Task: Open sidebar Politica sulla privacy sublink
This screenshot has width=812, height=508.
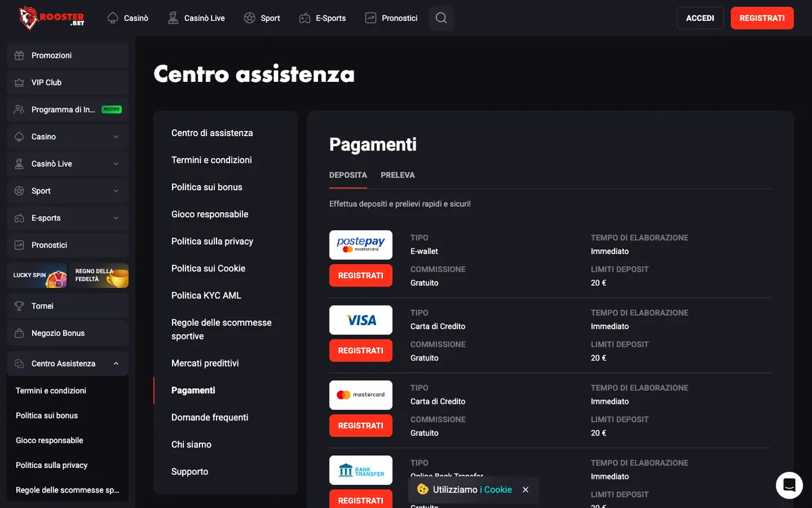Action: coord(51,465)
